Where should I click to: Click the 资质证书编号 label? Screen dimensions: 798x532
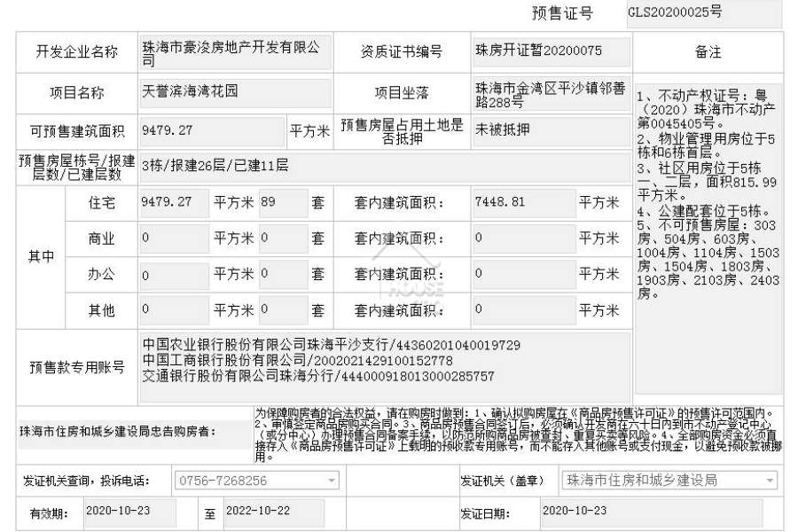[x=402, y=51]
